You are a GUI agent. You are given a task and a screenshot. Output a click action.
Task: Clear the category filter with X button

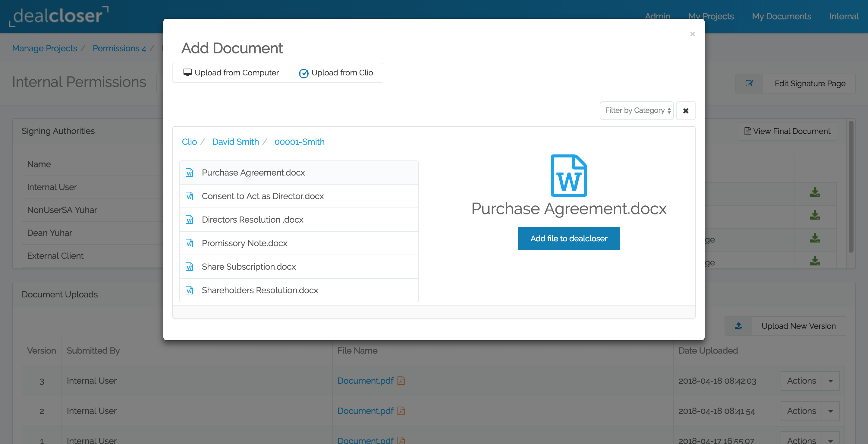(x=686, y=111)
